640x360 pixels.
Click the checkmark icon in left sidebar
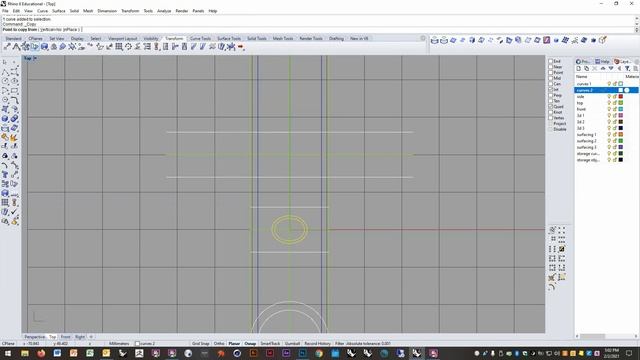pos(15,212)
